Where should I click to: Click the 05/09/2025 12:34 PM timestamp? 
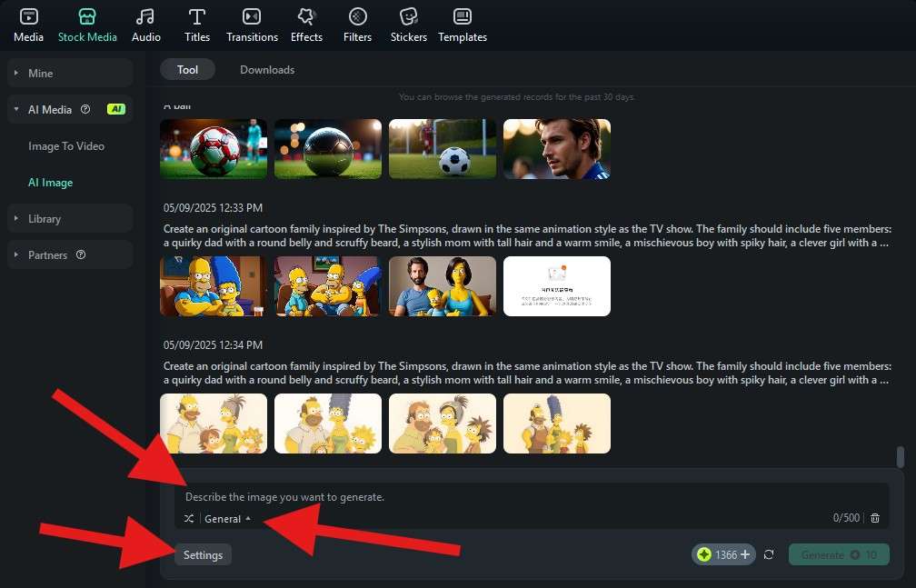(213, 345)
